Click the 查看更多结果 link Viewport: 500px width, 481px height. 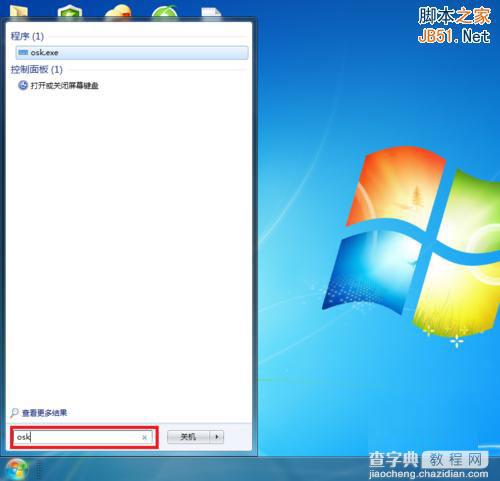point(44,413)
